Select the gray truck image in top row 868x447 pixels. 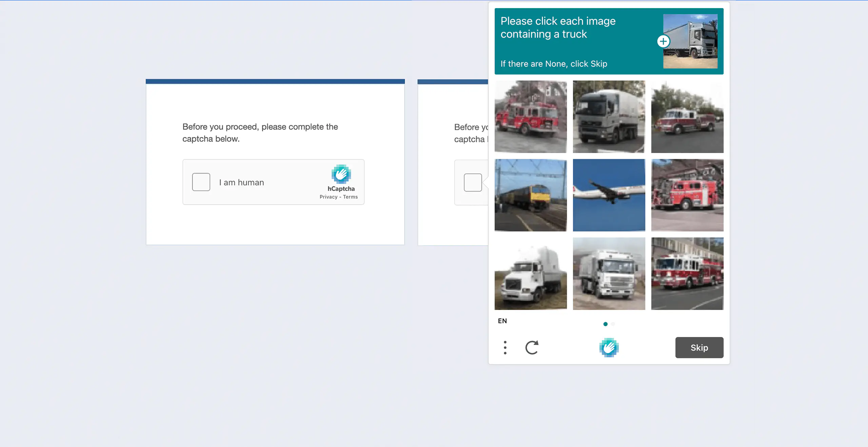tap(609, 117)
